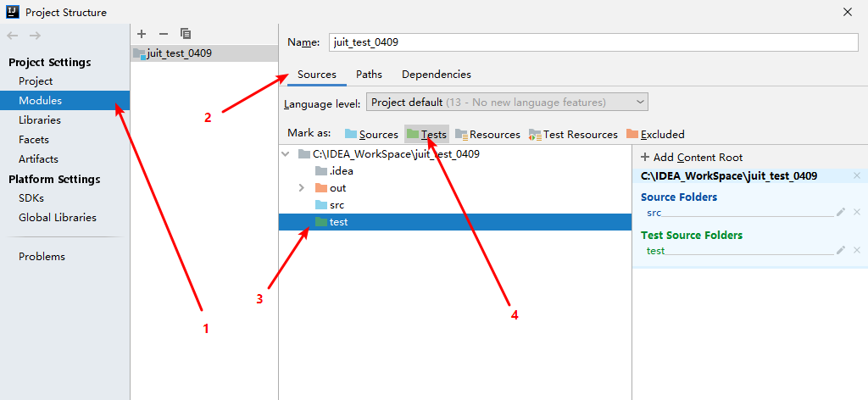Screen dimensions: 868x400
Task: Mark folder as Sources
Action: [371, 134]
